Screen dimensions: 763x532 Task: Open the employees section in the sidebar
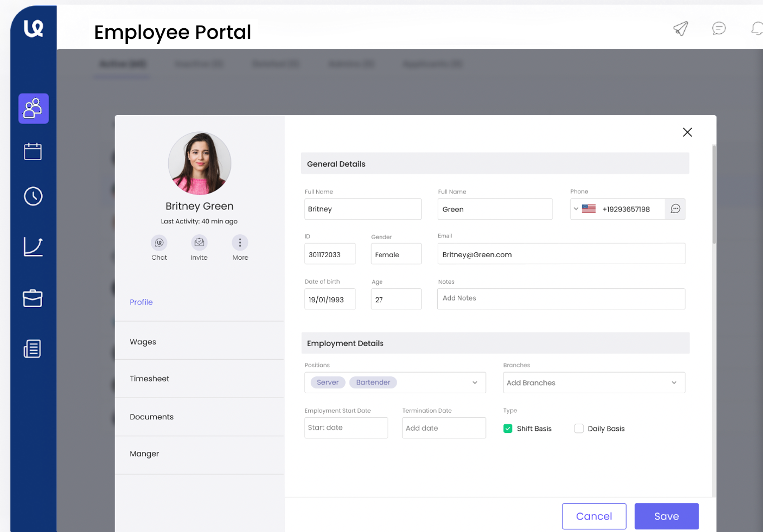[33, 108]
